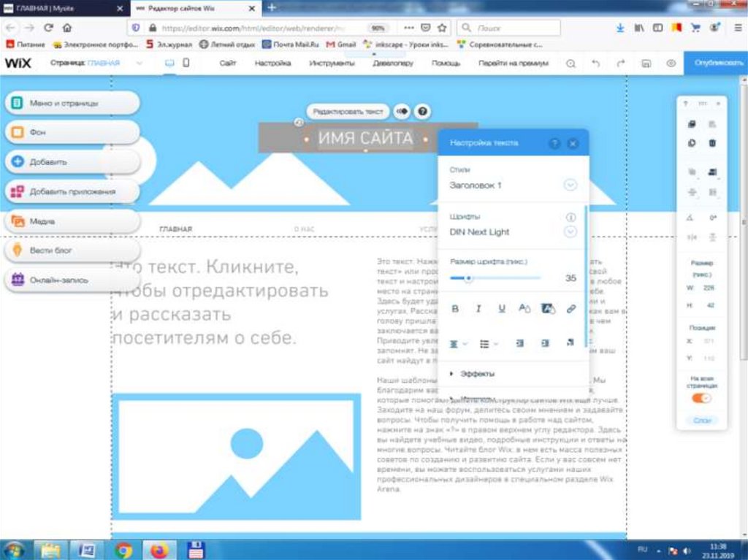Underline the text in text settings
Image resolution: width=748 pixels, height=560 pixels.
[x=501, y=309]
